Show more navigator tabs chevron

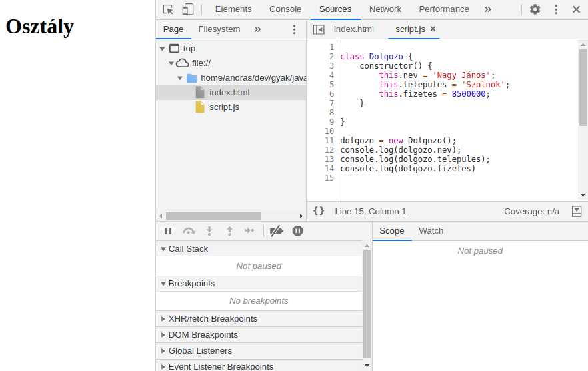[x=257, y=29]
